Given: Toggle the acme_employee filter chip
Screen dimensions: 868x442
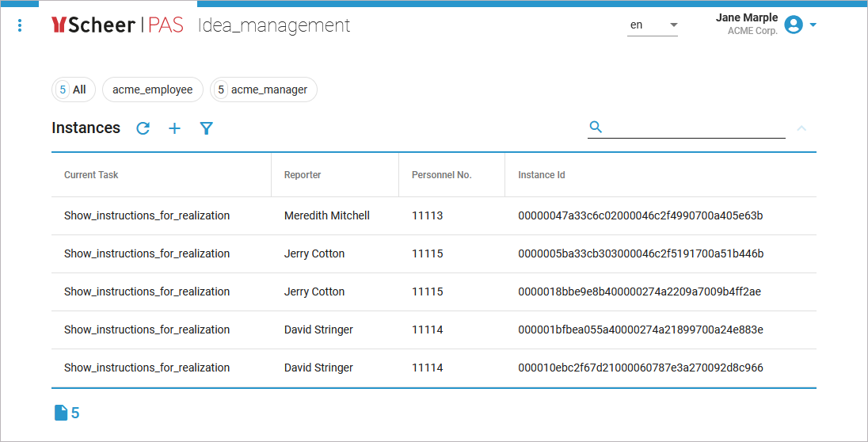Looking at the screenshot, I should click(152, 90).
